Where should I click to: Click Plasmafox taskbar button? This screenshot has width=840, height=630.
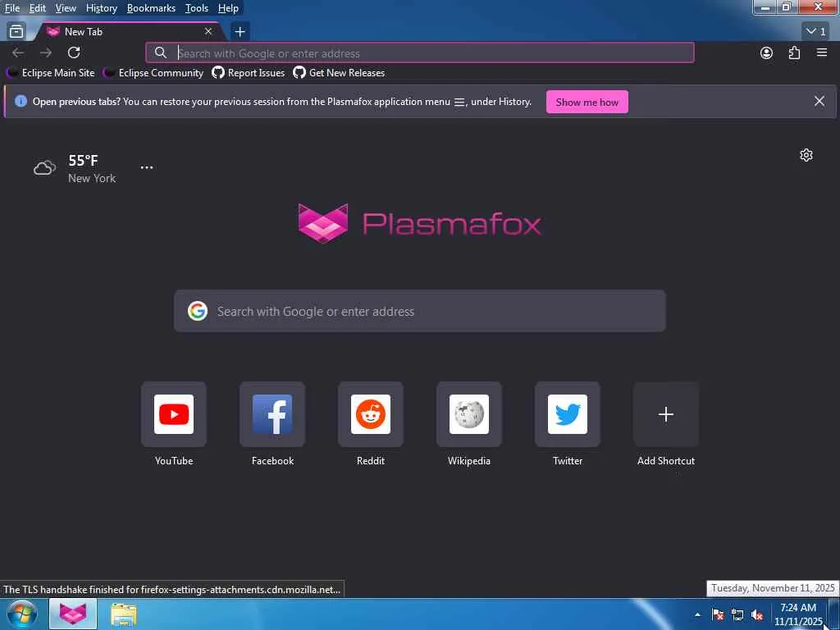click(73, 614)
